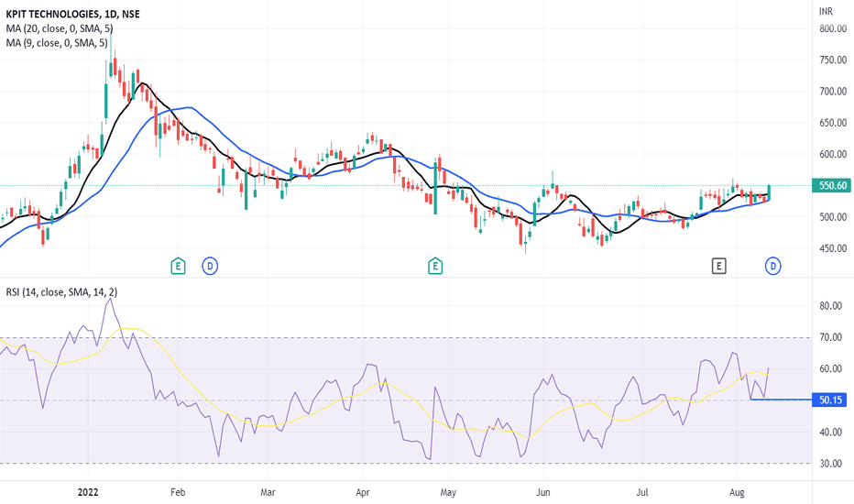Click the 700.00 price axis label

click(x=833, y=91)
